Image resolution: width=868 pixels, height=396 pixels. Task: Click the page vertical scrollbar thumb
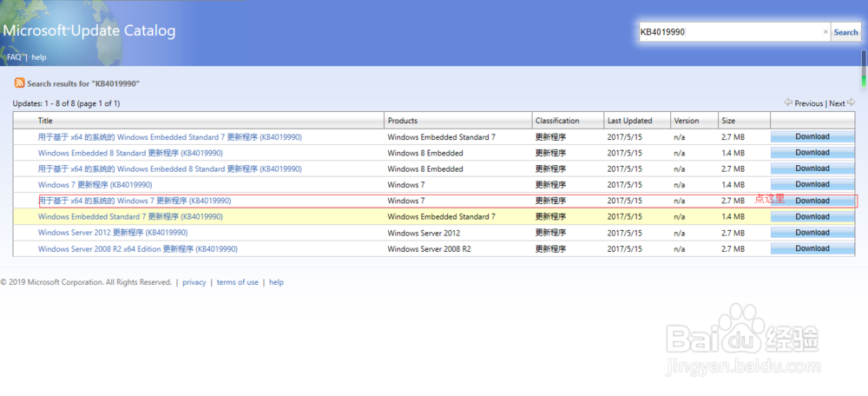[863, 69]
